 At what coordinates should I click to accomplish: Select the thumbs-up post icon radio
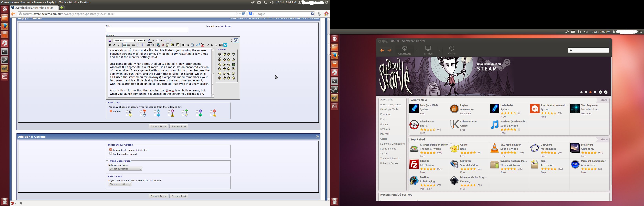211,115
